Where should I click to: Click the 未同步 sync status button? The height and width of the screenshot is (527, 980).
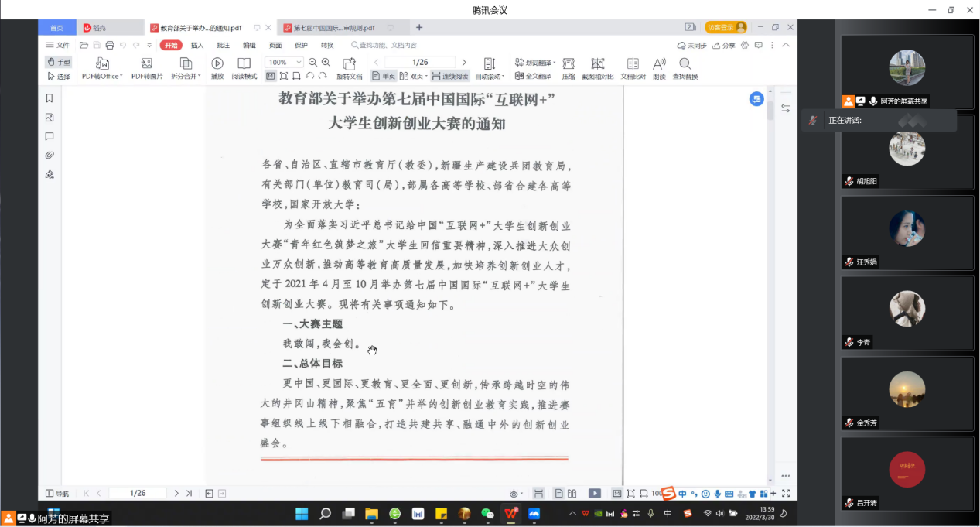click(691, 45)
